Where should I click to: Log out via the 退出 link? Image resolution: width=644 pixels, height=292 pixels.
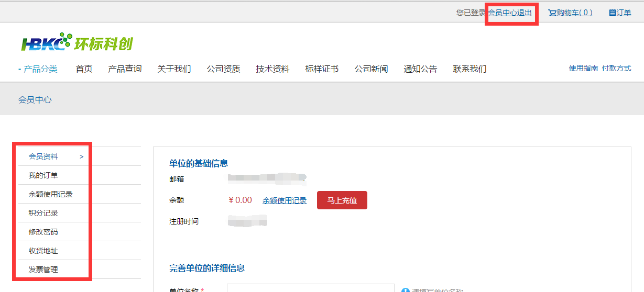525,13
